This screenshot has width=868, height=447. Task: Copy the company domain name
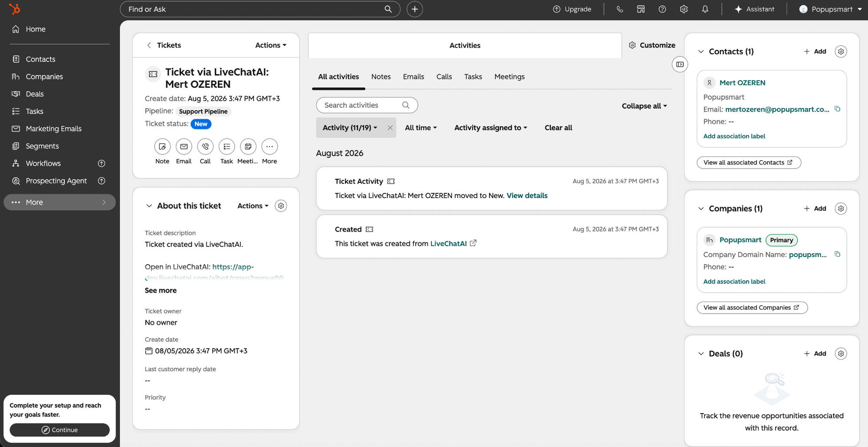click(837, 254)
